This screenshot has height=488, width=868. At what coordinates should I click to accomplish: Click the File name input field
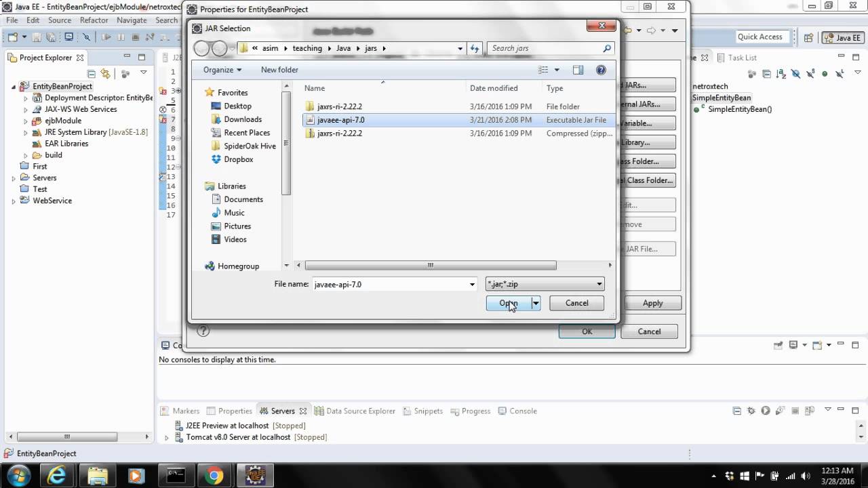(x=390, y=284)
